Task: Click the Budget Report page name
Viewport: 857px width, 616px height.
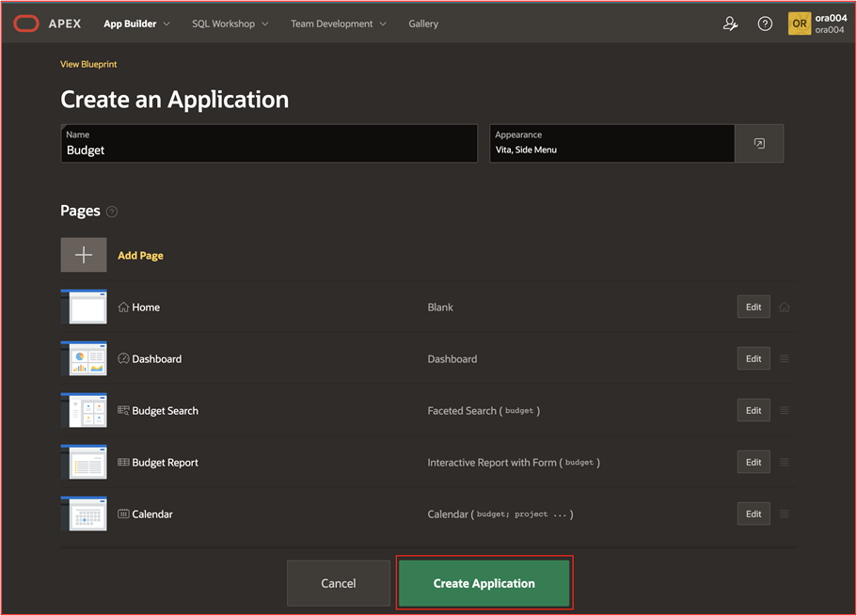Action: tap(165, 463)
